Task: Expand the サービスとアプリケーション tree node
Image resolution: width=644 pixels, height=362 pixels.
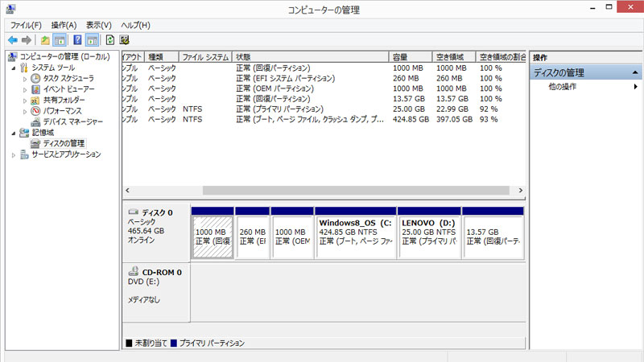Action: point(14,154)
